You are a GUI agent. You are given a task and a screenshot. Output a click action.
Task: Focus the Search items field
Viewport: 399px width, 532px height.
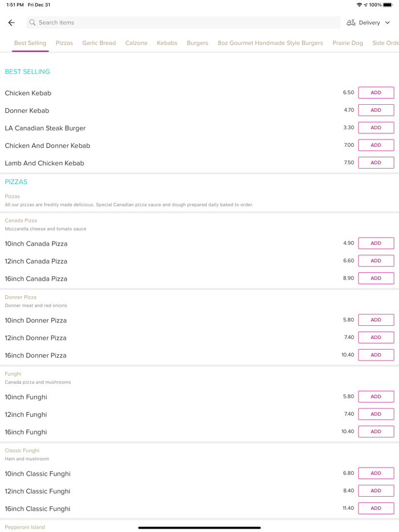tap(182, 23)
